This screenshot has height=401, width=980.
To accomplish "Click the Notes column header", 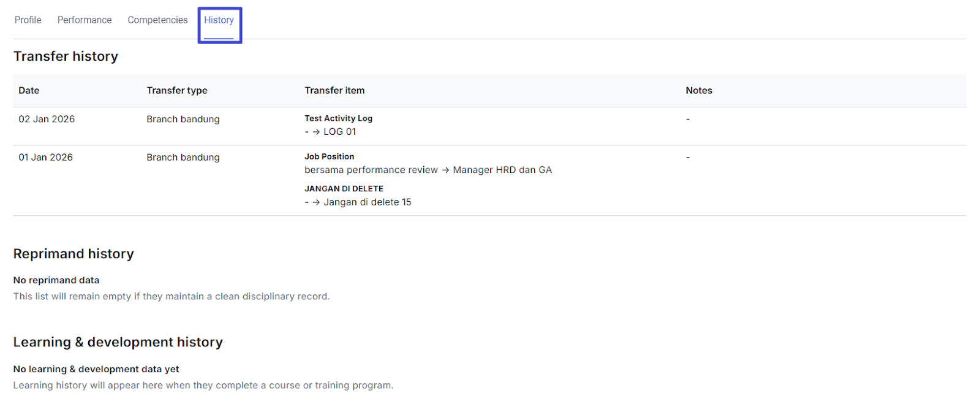I will 699,91.
